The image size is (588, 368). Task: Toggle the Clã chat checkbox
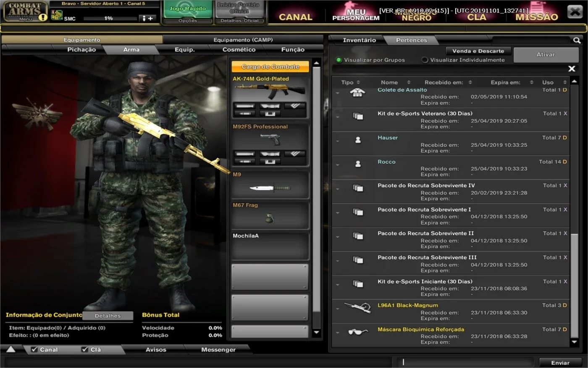point(85,349)
